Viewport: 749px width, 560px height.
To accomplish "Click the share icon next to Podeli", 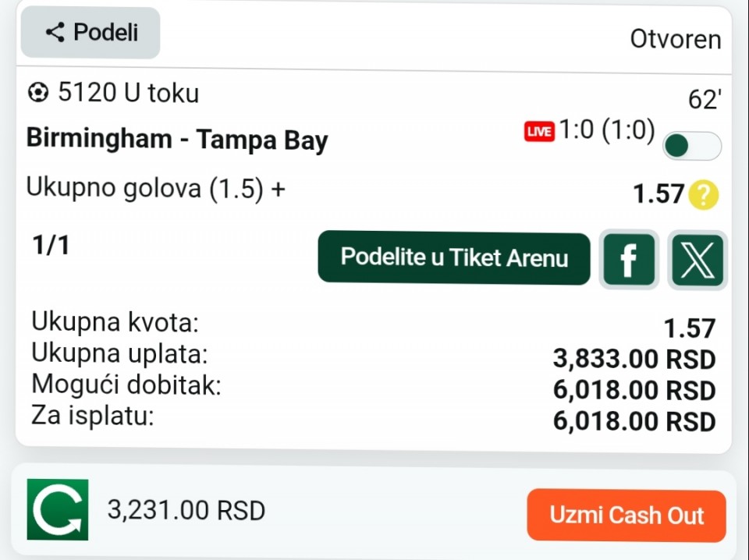I will point(55,33).
